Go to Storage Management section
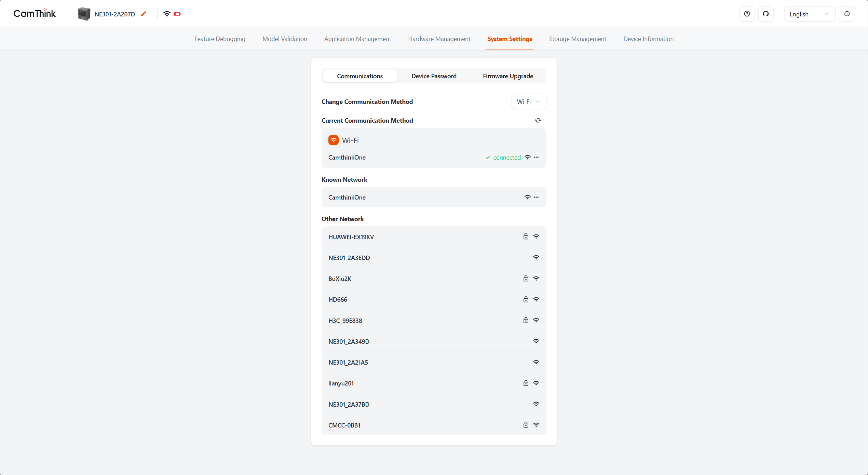Viewport: 868px width, 475px height. pyautogui.click(x=578, y=39)
